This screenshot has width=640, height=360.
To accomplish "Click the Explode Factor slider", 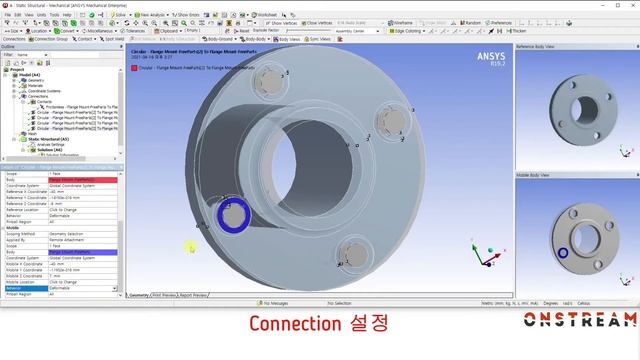I will click(x=308, y=31).
